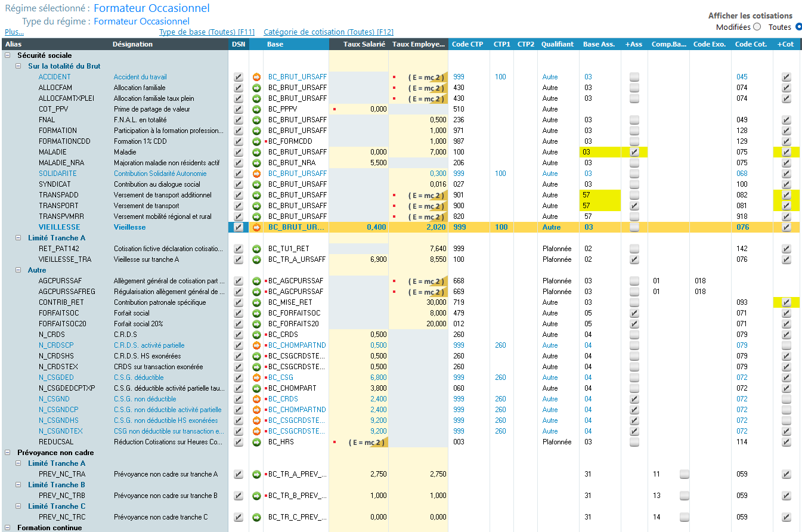
Task: Click the 'Code CTP' column header
Action: click(467, 44)
